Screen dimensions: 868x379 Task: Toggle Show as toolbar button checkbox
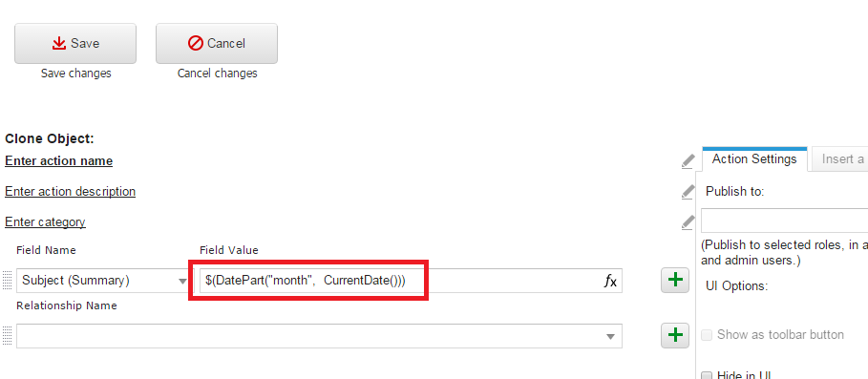coord(707,335)
